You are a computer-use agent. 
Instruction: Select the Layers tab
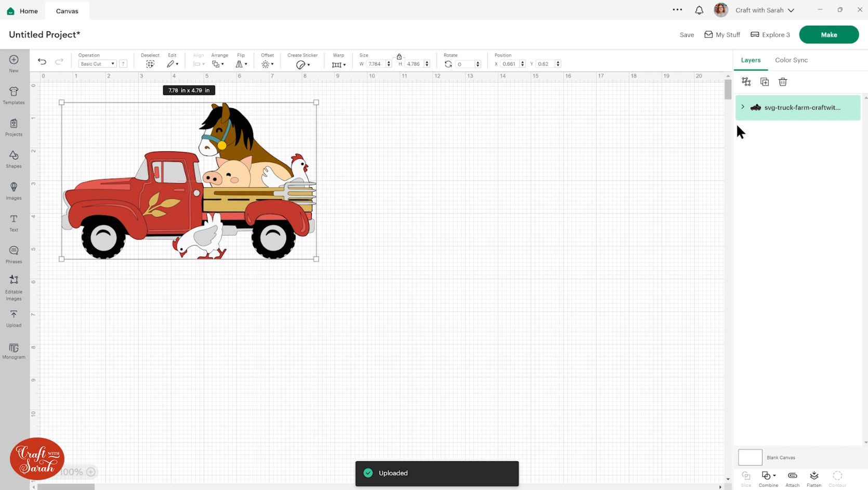tap(751, 60)
